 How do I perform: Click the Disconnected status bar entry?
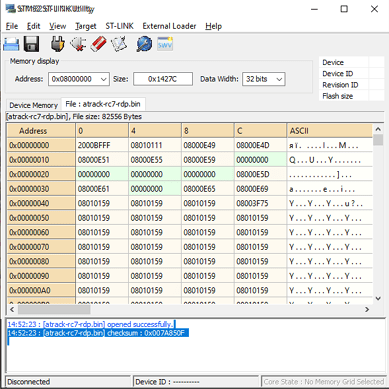68,382
